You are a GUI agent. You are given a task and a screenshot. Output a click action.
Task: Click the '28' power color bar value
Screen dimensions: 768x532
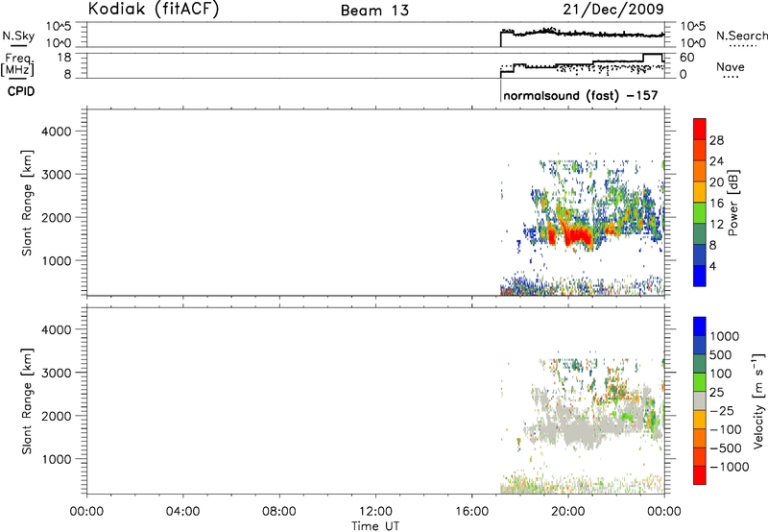716,140
